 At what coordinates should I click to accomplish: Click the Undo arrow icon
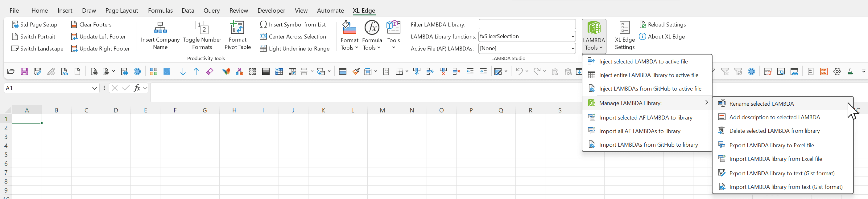(519, 71)
